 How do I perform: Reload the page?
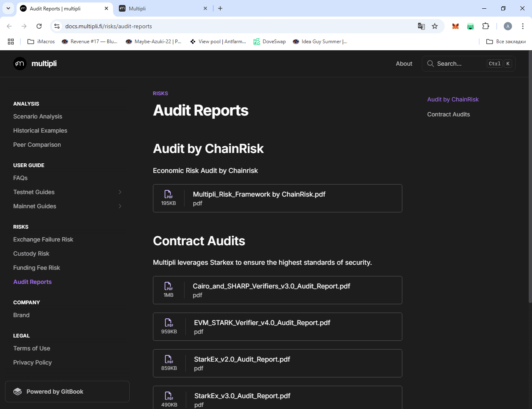[39, 26]
